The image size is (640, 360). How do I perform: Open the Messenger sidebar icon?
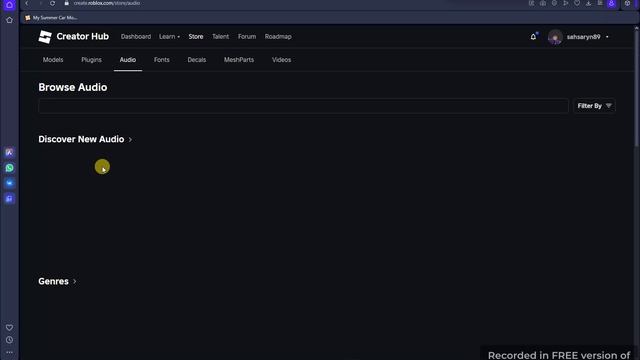[9, 183]
